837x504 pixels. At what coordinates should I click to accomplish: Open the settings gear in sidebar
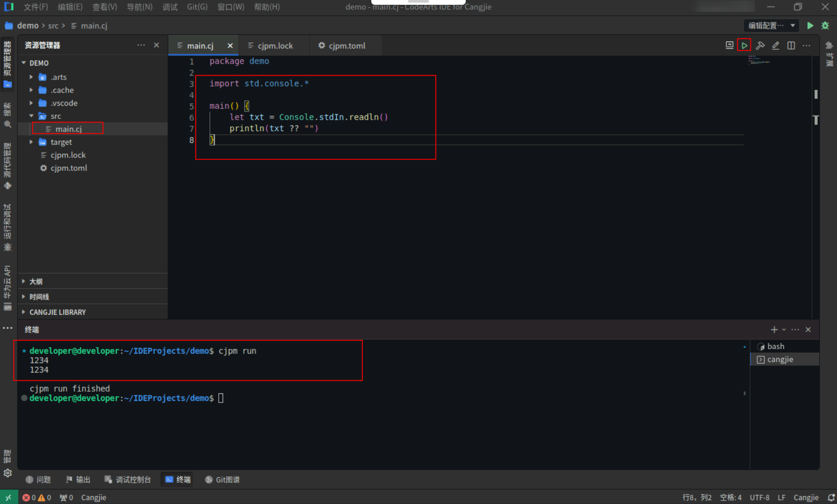[x=7, y=473]
